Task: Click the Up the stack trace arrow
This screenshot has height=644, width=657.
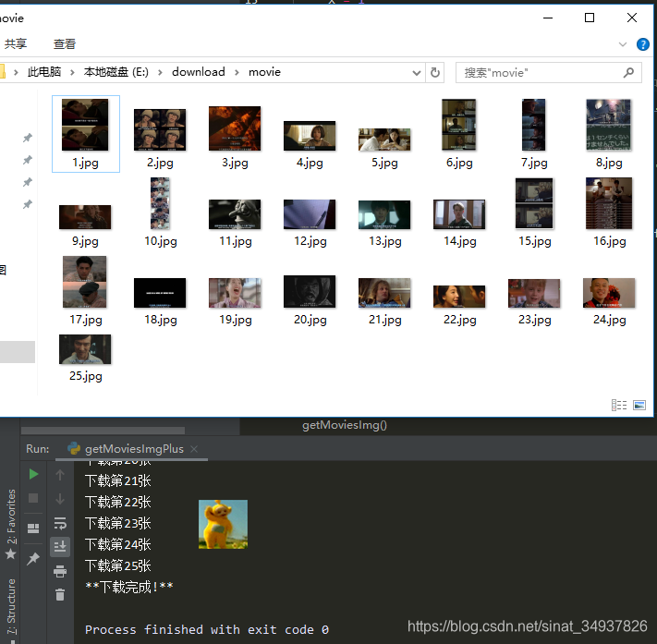Action: (x=60, y=475)
